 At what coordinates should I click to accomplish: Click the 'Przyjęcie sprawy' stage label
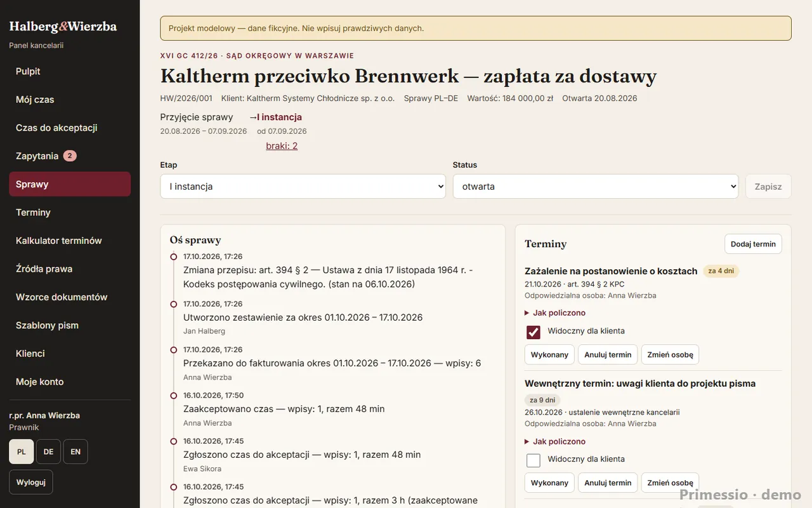pos(197,117)
